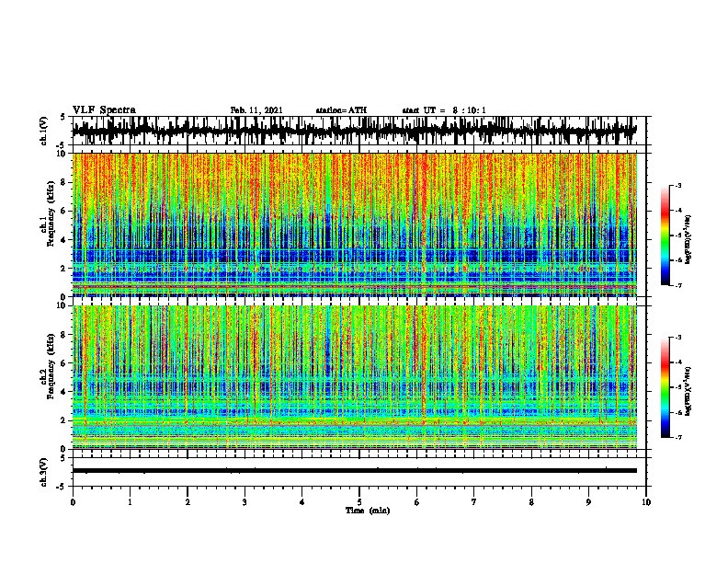
Task: Click the time axis tick label "8"
Action: click(x=531, y=502)
